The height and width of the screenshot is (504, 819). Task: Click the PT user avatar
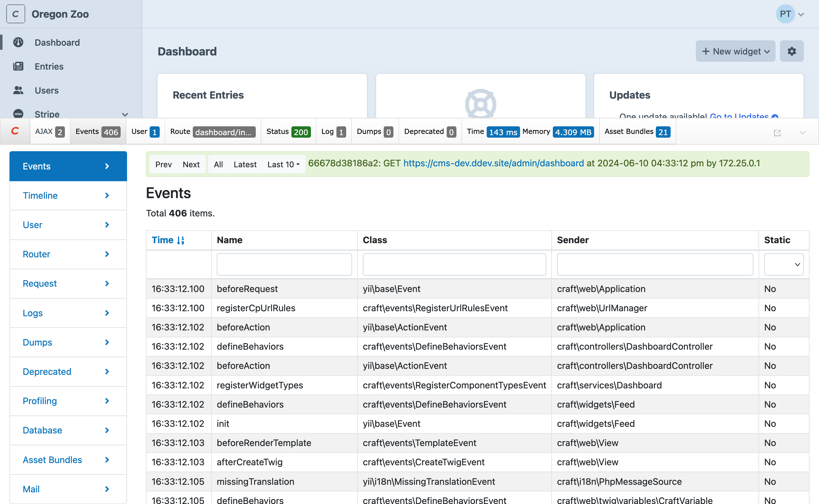tap(785, 14)
